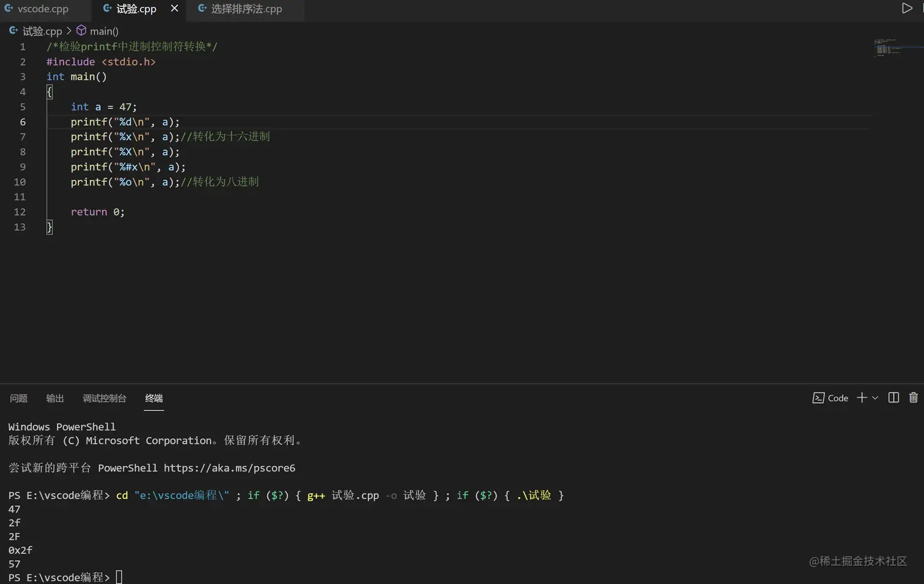The width and height of the screenshot is (924, 584).
Task: Expand the new terminal launch profile dropdown
Action: (875, 398)
